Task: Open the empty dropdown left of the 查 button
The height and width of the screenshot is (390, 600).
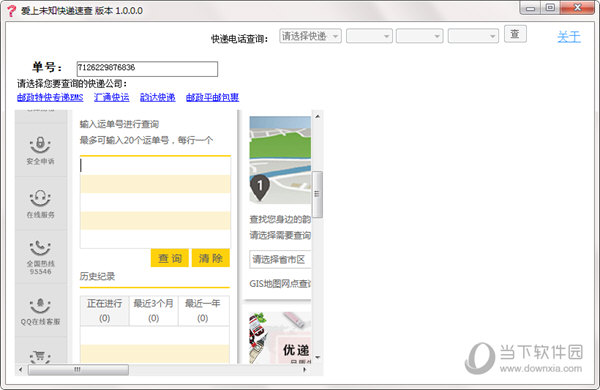Action: [x=473, y=36]
